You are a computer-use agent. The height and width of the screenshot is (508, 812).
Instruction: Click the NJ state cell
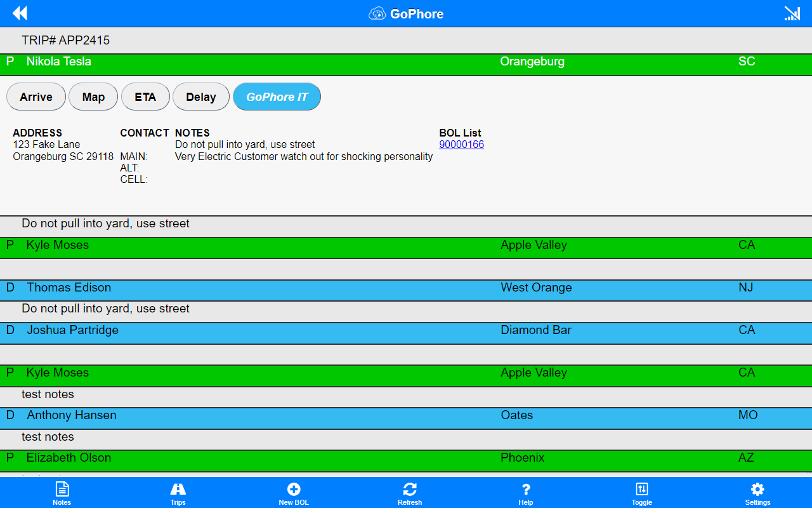[x=746, y=288]
